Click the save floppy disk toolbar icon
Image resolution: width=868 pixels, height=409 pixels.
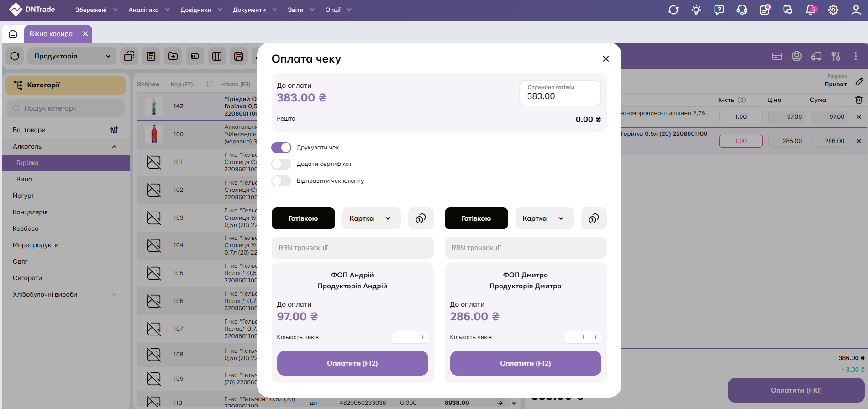(239, 56)
